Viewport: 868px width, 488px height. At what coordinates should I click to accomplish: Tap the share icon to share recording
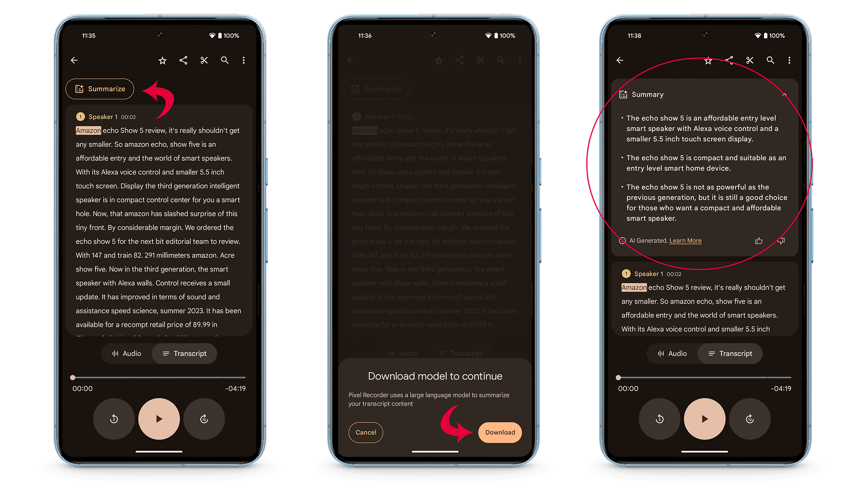[184, 60]
